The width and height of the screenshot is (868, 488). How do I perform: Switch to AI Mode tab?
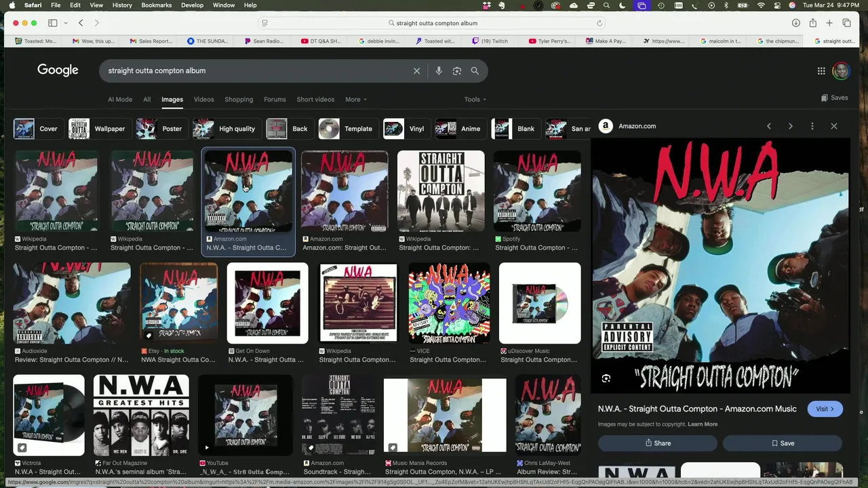(x=120, y=100)
